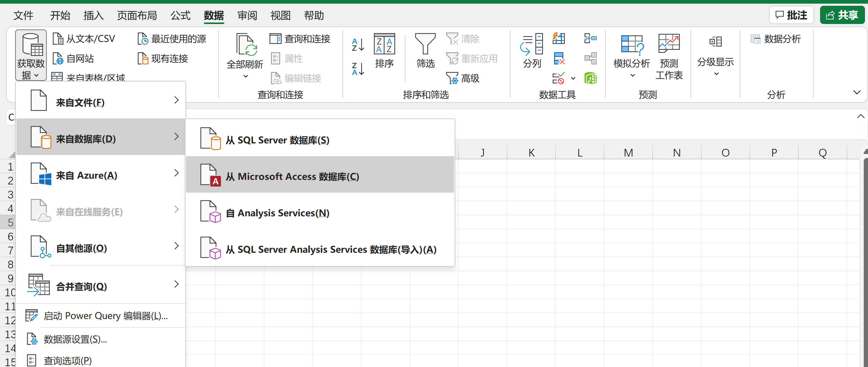The width and height of the screenshot is (868, 367).
Task: Switch to the Home (开始) tab
Action: [x=60, y=15]
